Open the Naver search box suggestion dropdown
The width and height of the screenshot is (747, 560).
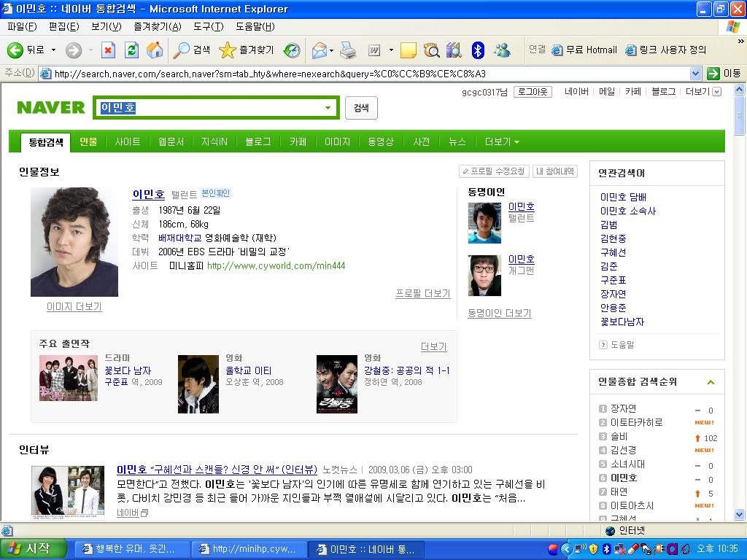pyautogui.click(x=328, y=108)
